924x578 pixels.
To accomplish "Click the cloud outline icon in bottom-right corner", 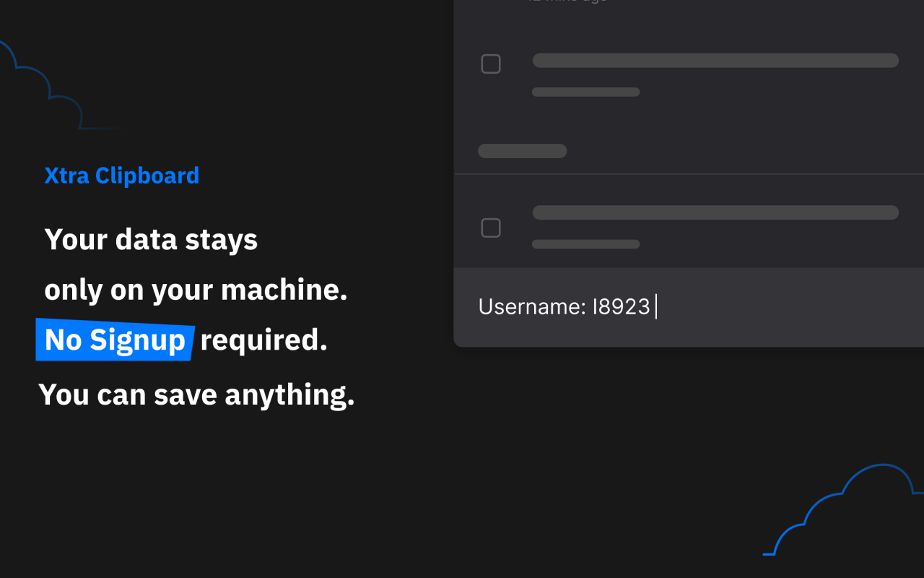I will pos(843,509).
